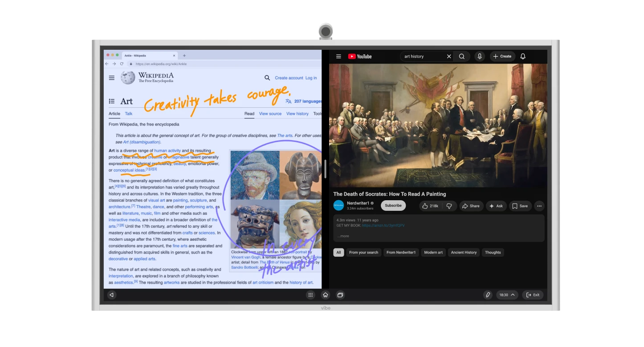Click the YouTube logo
The image size is (644, 347).
point(360,56)
